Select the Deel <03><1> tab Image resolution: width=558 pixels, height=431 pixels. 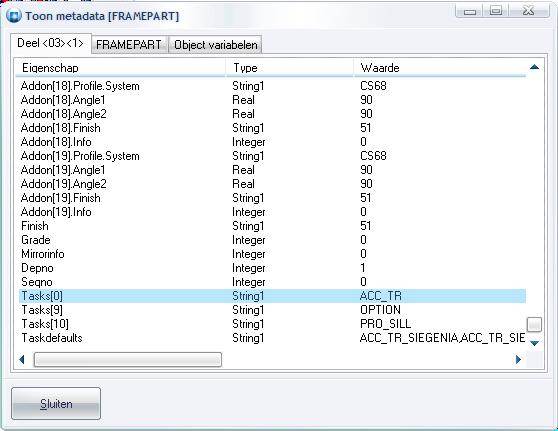pos(51,43)
